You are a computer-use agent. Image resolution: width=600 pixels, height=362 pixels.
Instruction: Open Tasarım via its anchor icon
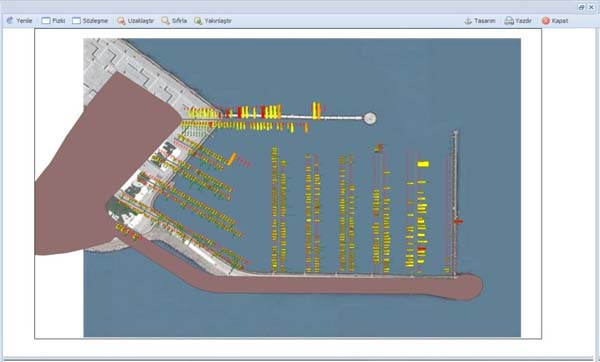click(468, 21)
